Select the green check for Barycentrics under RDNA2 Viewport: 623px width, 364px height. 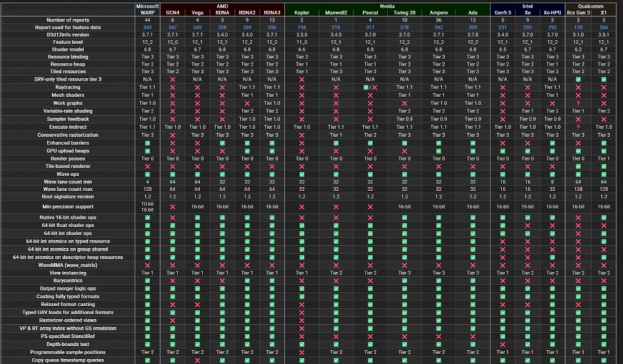(247, 281)
